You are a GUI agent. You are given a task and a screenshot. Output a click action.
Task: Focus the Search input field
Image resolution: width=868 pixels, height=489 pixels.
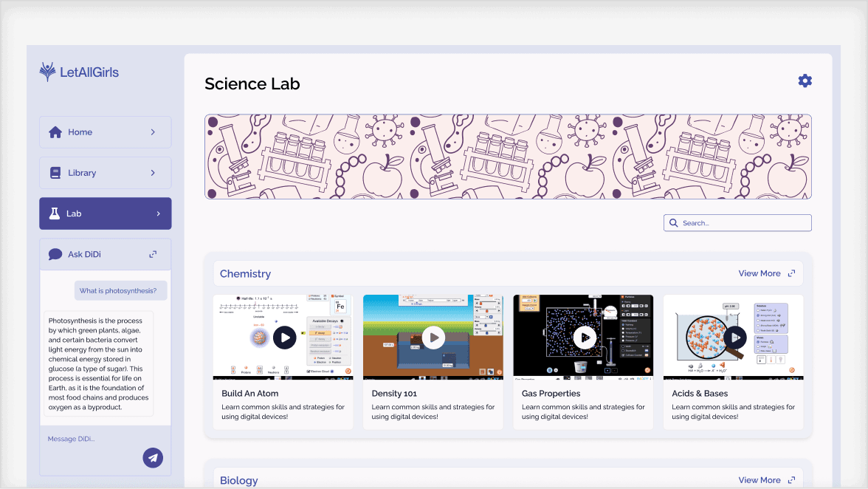[x=737, y=222]
